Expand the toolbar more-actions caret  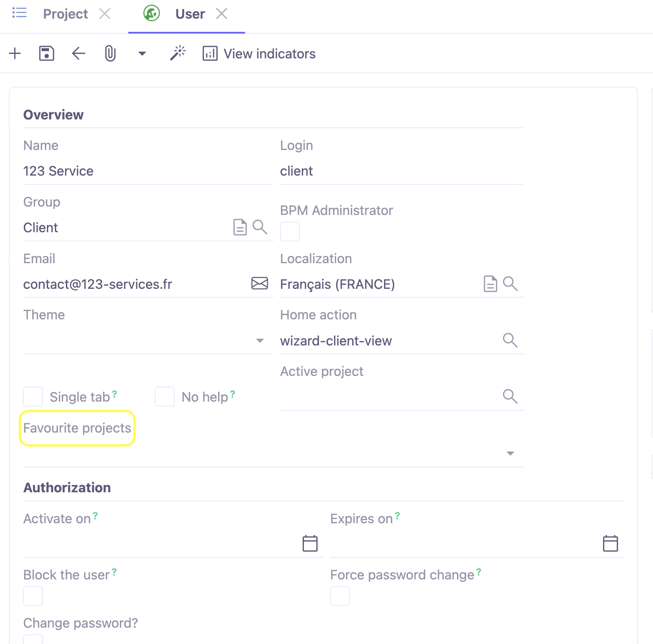(142, 54)
